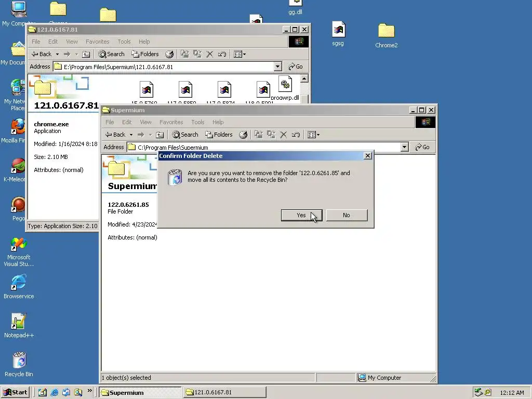Click Undo icon in 121.0.6167.81 window
This screenshot has width=532, height=399.
[x=222, y=54]
